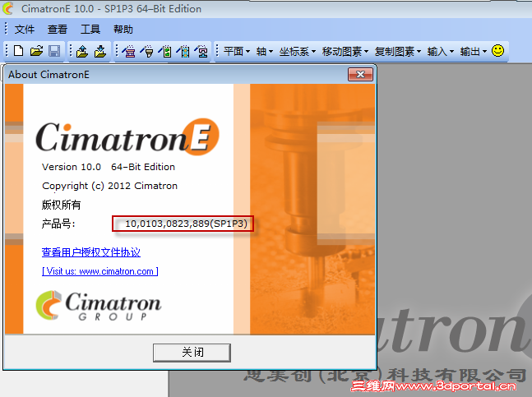Image resolution: width=532 pixels, height=397 pixels.
Task: Click the green document wizard icon
Action: point(165,51)
